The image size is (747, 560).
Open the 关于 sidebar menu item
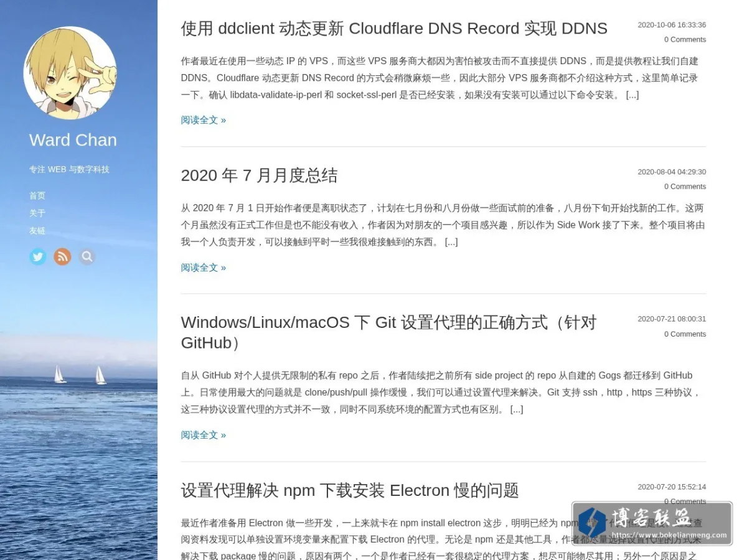click(x=37, y=213)
